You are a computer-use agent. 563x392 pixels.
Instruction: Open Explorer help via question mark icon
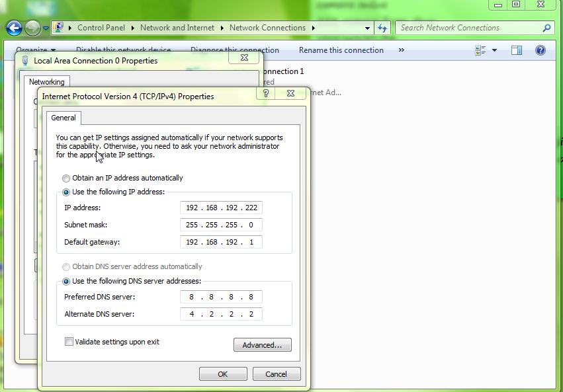540,50
